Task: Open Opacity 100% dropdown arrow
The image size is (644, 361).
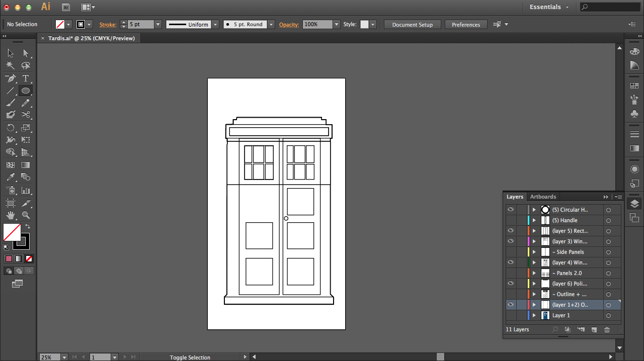Action: tap(337, 24)
